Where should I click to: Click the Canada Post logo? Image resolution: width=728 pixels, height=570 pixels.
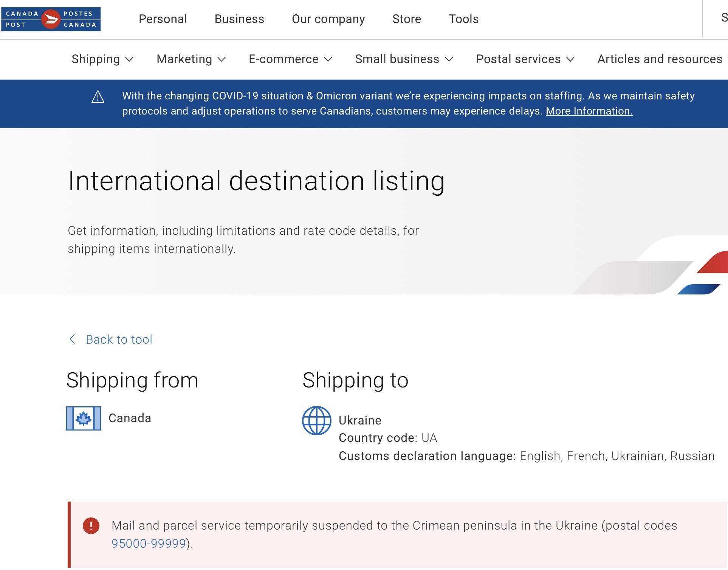pyautogui.click(x=51, y=19)
